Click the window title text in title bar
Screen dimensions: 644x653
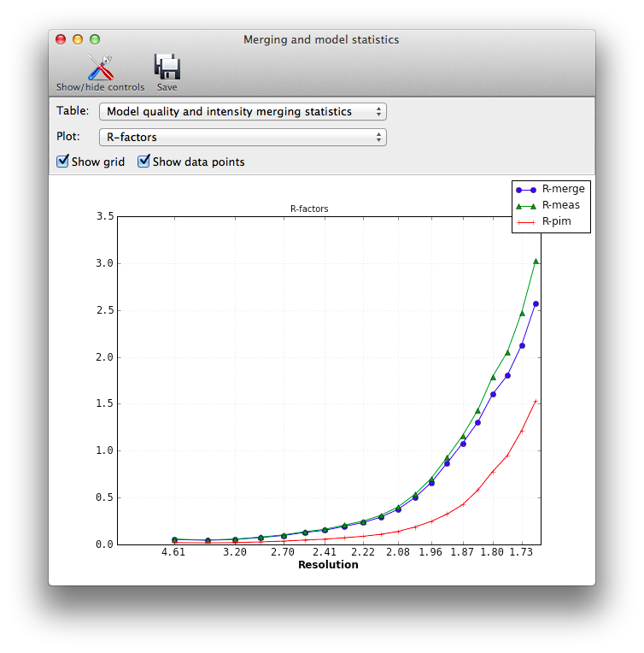[321, 39]
